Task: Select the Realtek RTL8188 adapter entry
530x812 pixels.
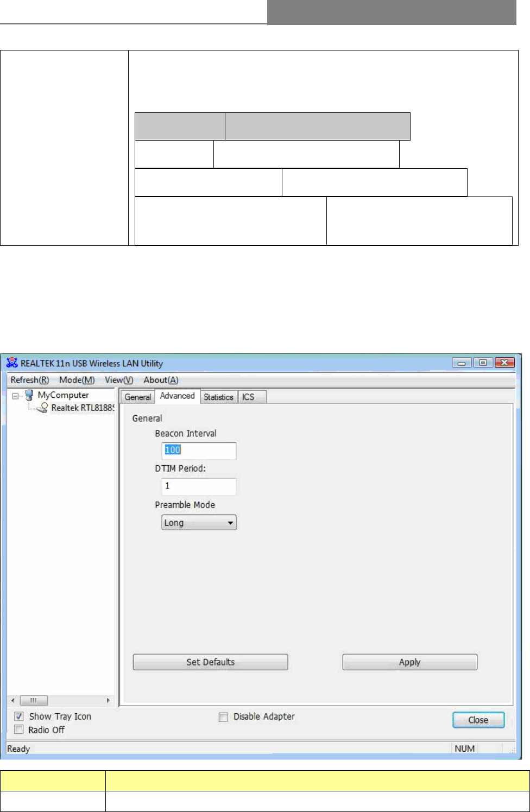Action: pos(83,408)
